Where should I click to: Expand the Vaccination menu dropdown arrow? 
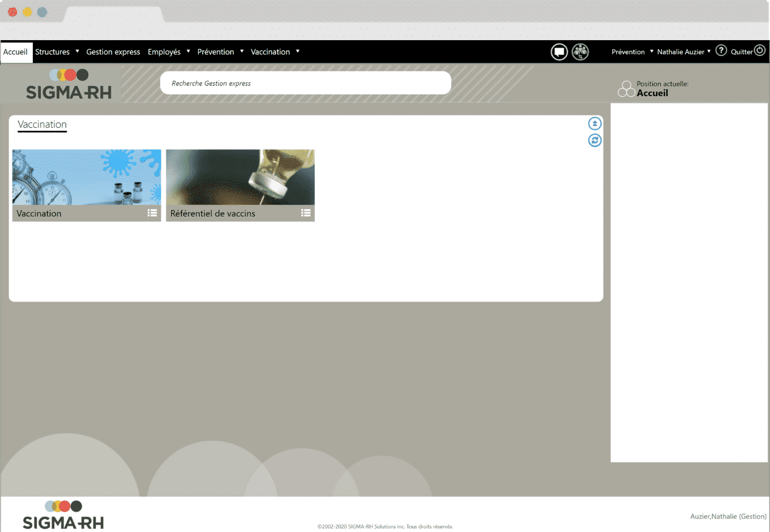[x=297, y=52]
